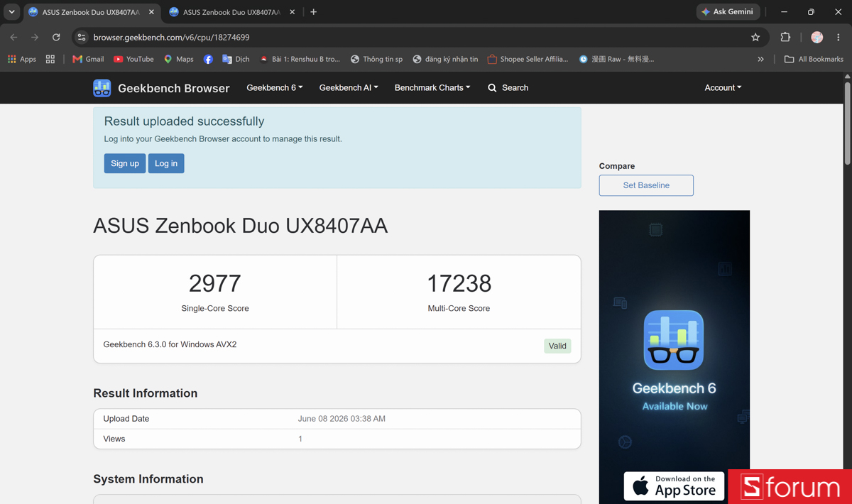
Task: Click the Geekbench Browser logo icon
Action: pos(102,88)
